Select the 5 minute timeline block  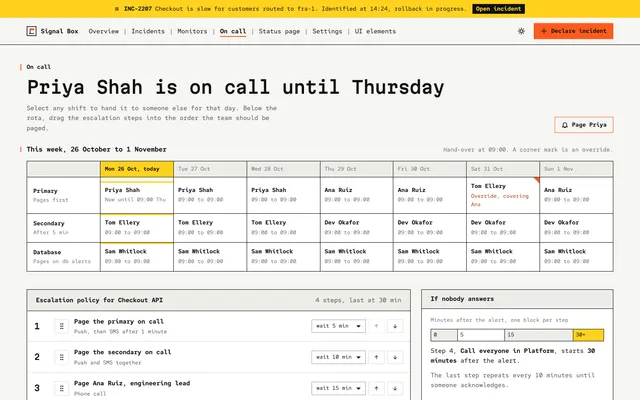(x=481, y=335)
